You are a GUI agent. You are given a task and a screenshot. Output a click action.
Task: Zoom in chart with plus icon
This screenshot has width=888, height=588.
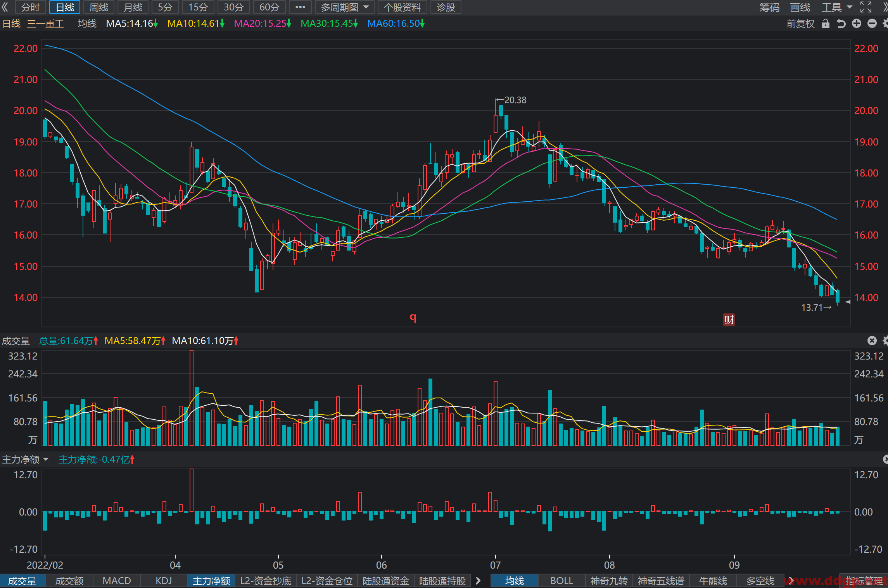tap(857, 24)
